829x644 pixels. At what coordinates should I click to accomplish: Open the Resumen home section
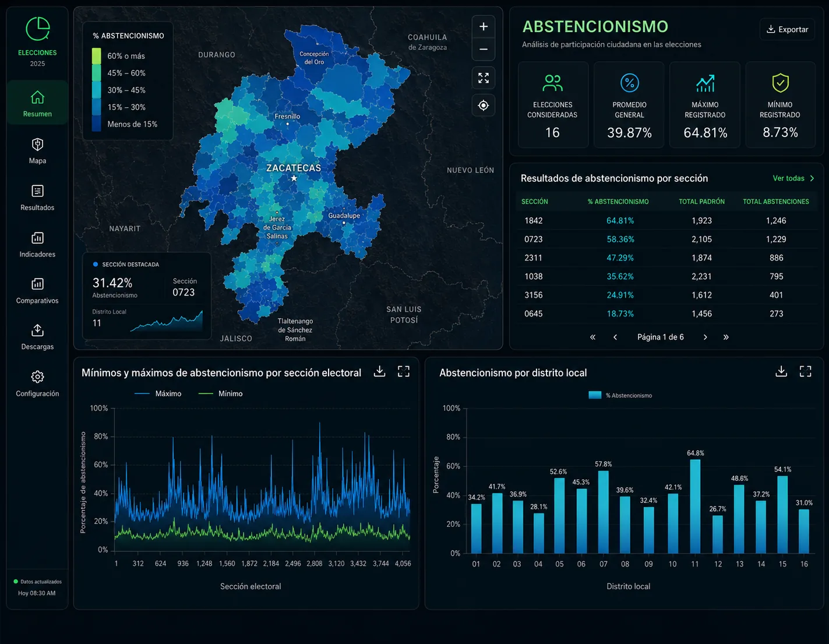tap(37, 103)
